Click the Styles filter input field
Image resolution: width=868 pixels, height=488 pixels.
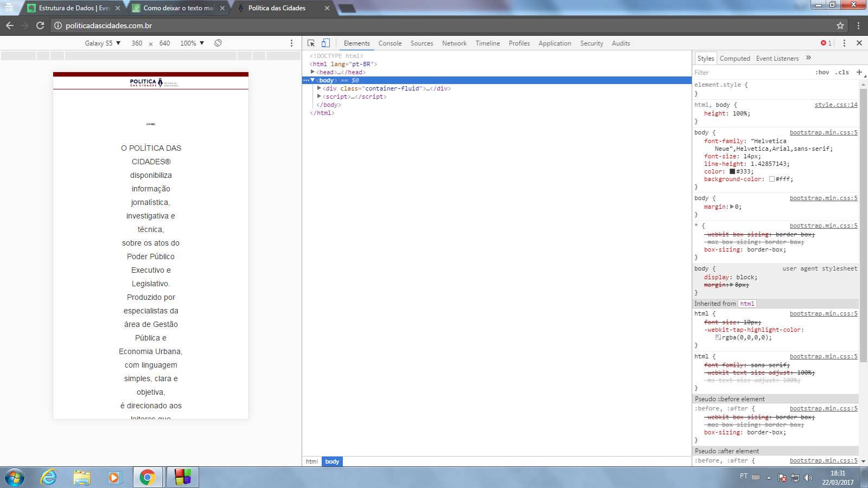click(751, 72)
